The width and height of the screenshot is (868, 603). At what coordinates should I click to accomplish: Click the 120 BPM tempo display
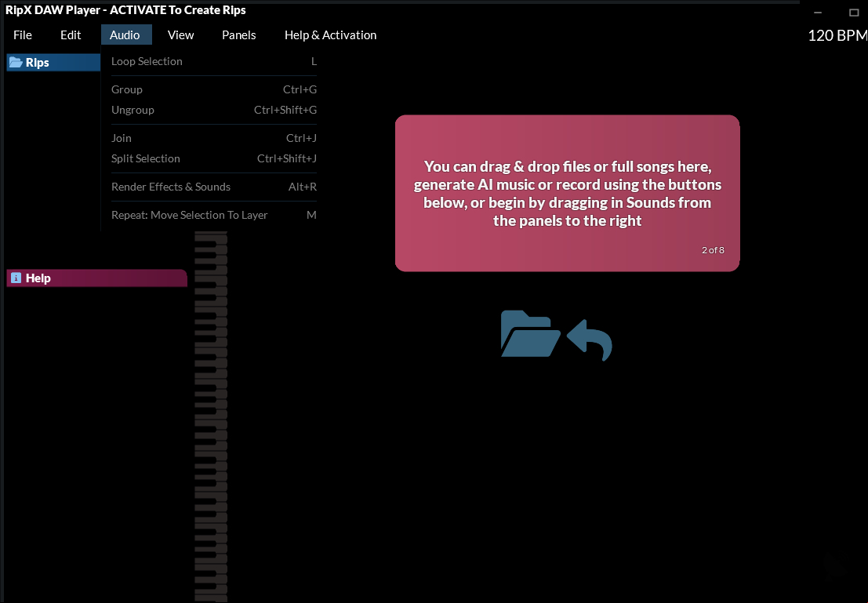click(x=837, y=35)
